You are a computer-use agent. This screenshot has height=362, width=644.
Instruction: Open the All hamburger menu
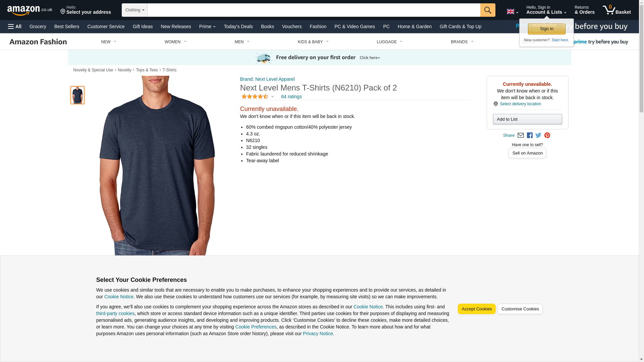coord(15,26)
